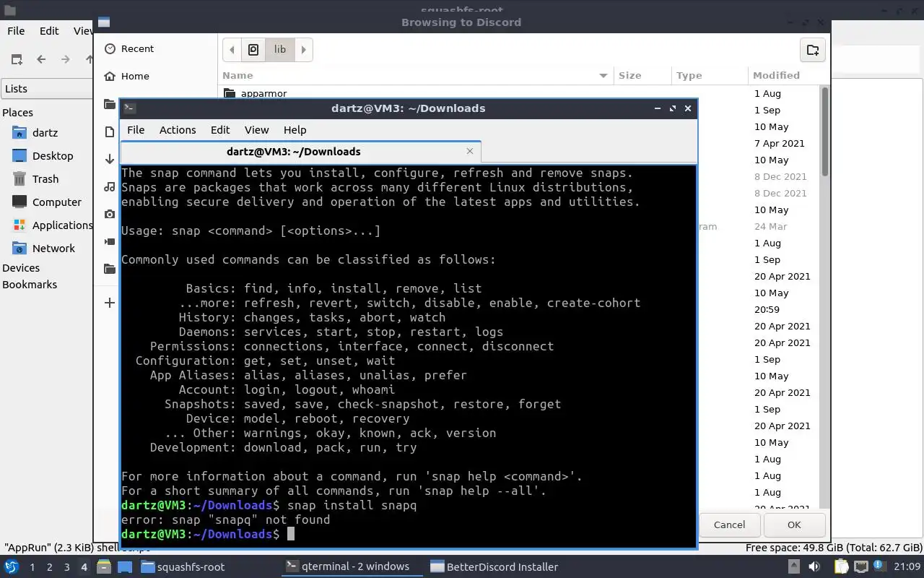Open the Lists dropdown in file manager side pane
The image size is (924, 578).
tap(46, 89)
